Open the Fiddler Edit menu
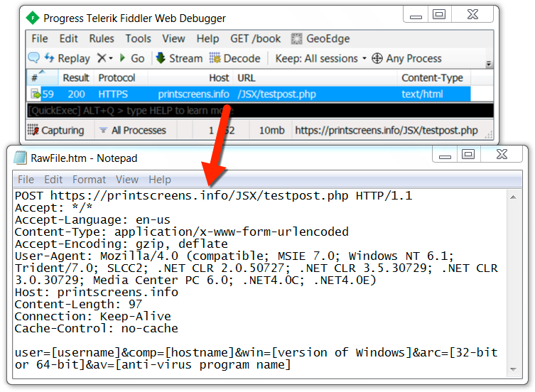535x392 pixels. click(x=69, y=38)
